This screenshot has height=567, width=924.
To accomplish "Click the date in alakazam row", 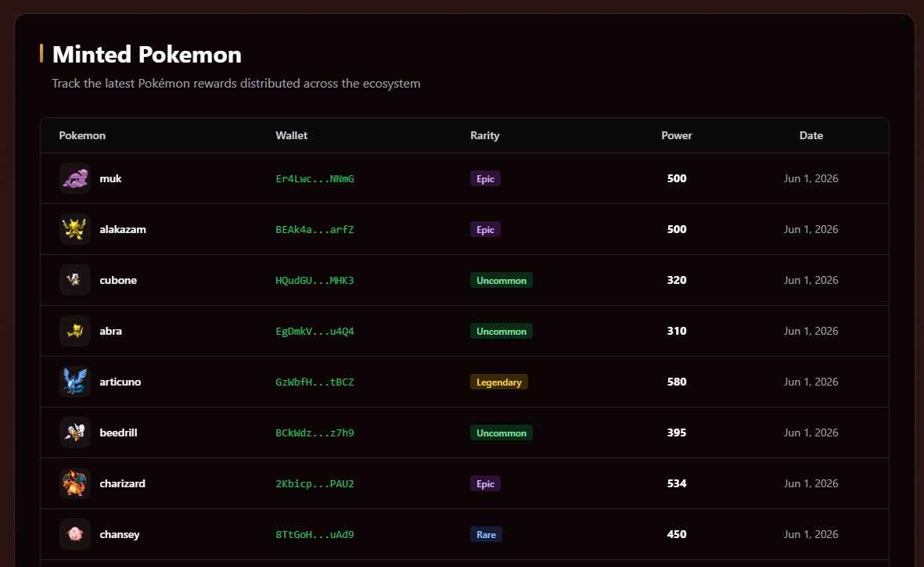I will click(x=811, y=229).
